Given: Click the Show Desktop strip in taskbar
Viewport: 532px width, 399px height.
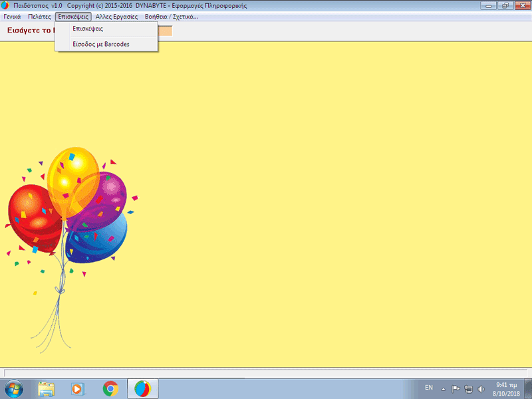Looking at the screenshot, I should pyautogui.click(x=528, y=389).
